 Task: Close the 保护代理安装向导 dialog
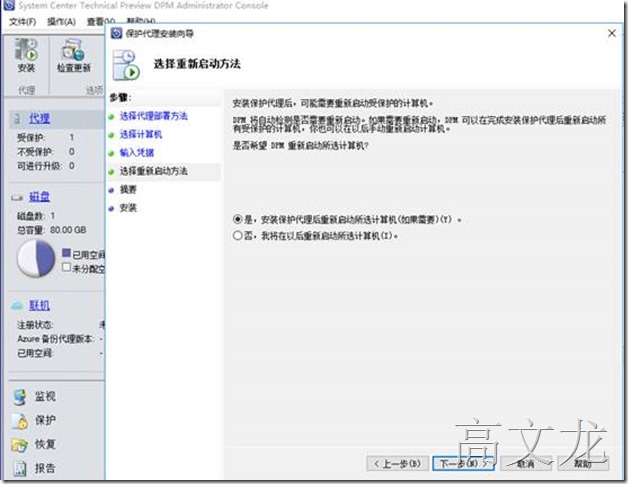pyautogui.click(x=612, y=33)
